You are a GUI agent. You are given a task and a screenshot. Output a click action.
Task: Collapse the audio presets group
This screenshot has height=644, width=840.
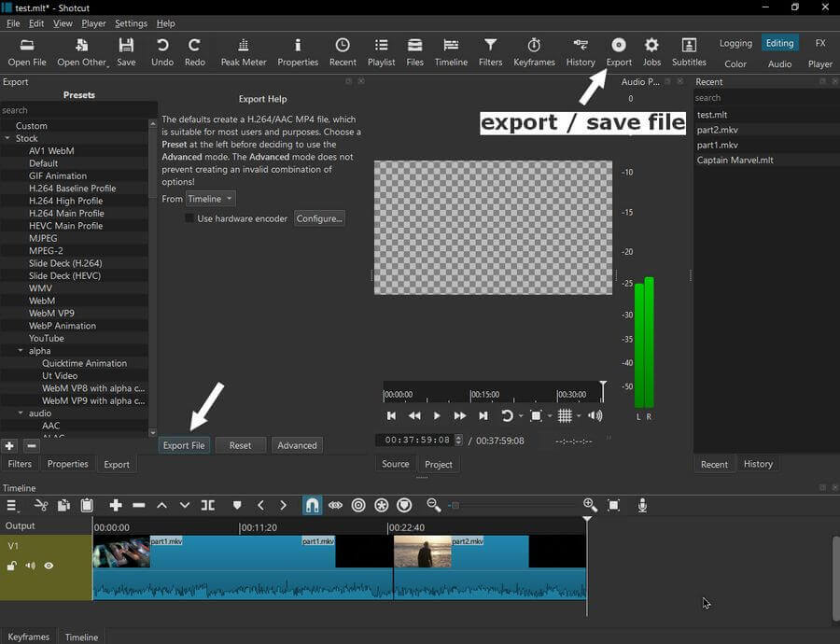tap(21, 413)
